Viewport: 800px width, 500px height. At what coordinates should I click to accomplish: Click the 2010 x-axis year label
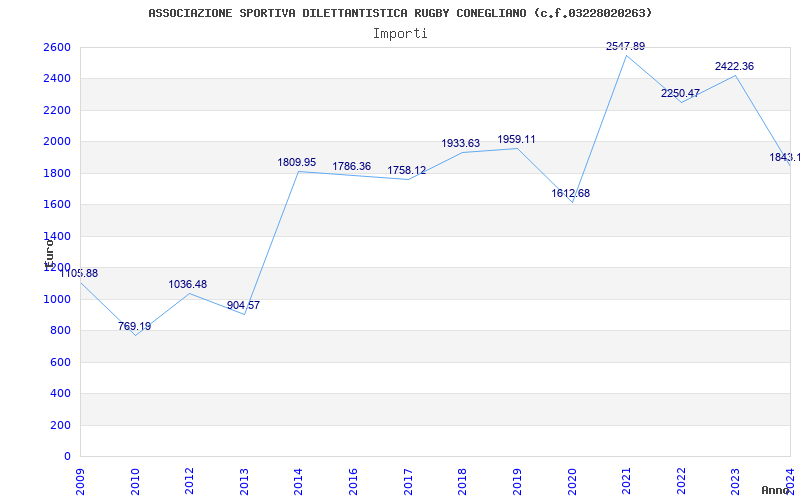(x=135, y=482)
